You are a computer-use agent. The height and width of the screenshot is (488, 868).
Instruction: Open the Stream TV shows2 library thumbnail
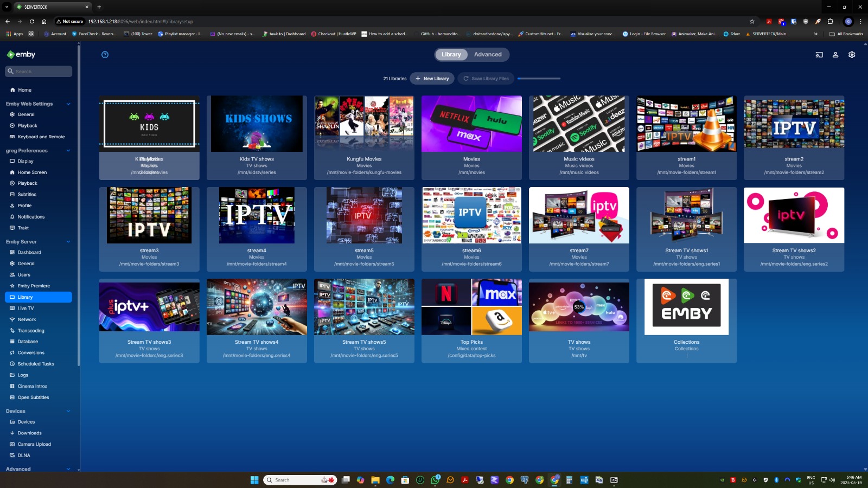[x=794, y=215]
